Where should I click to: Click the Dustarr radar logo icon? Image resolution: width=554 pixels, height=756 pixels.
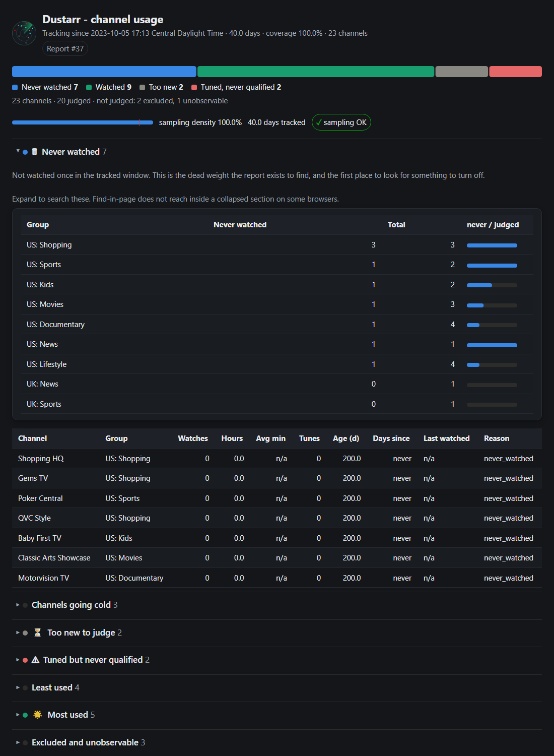(24, 33)
